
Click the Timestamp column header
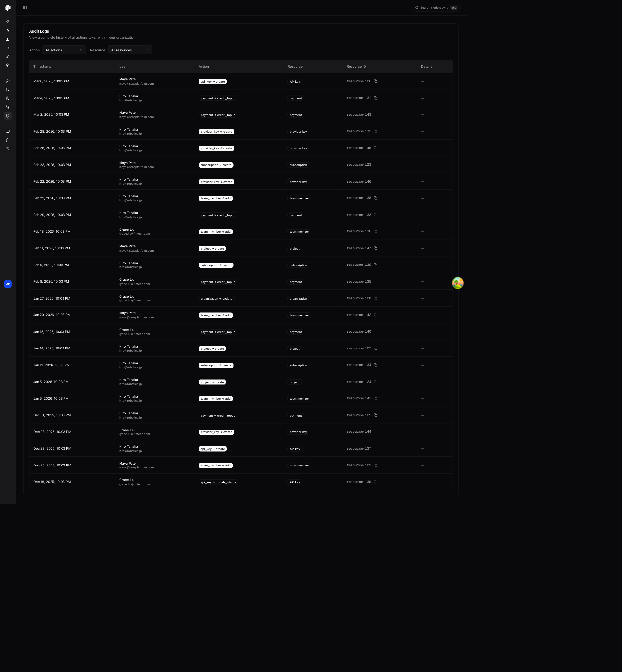pyautogui.click(x=42, y=67)
